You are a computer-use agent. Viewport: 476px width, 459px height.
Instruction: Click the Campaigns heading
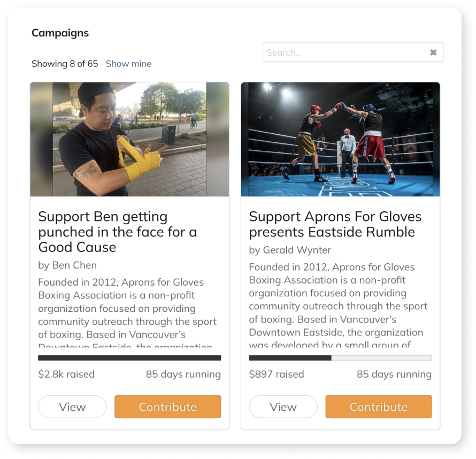click(60, 33)
